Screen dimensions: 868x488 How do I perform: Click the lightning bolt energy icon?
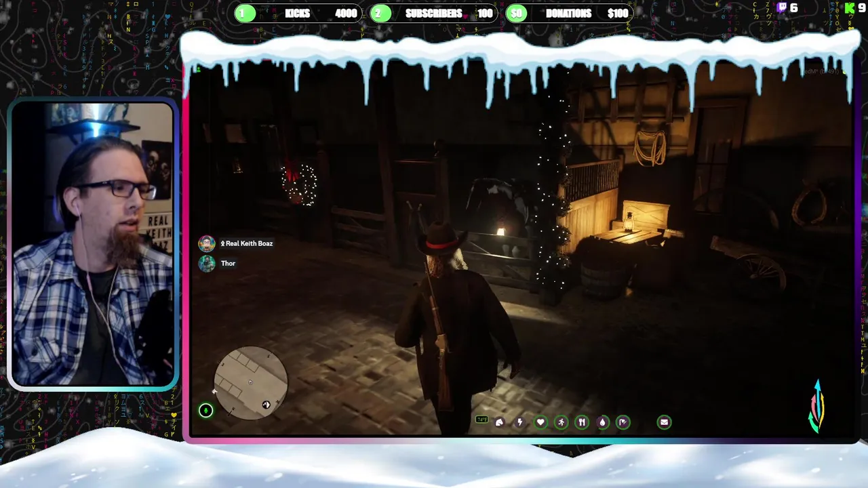tap(520, 422)
